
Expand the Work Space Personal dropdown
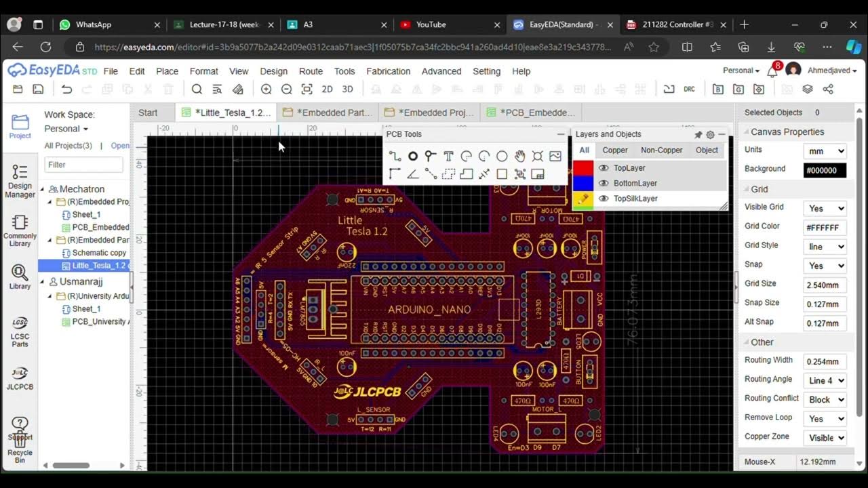(66, 129)
